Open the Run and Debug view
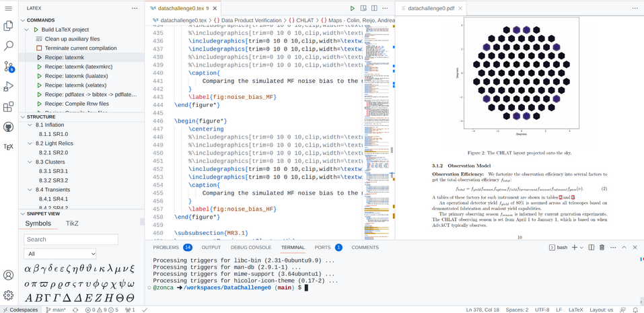This screenshot has width=644, height=313. click(9, 86)
